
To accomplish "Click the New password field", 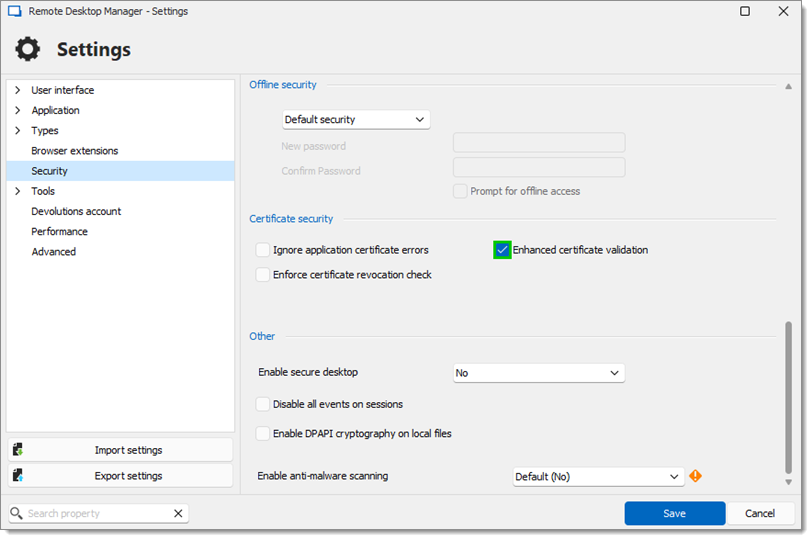I will (539, 142).
